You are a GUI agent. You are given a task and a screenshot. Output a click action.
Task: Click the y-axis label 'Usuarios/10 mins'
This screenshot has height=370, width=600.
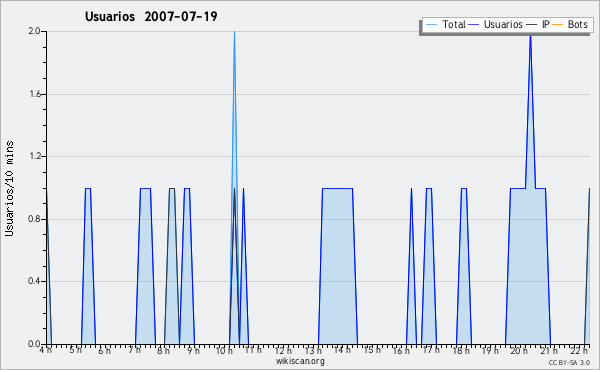pyautogui.click(x=9, y=188)
